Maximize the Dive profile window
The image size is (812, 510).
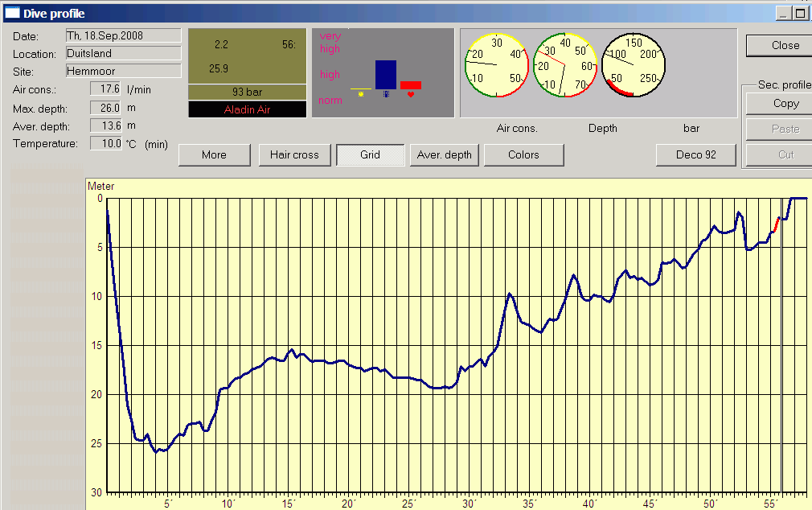click(x=800, y=13)
